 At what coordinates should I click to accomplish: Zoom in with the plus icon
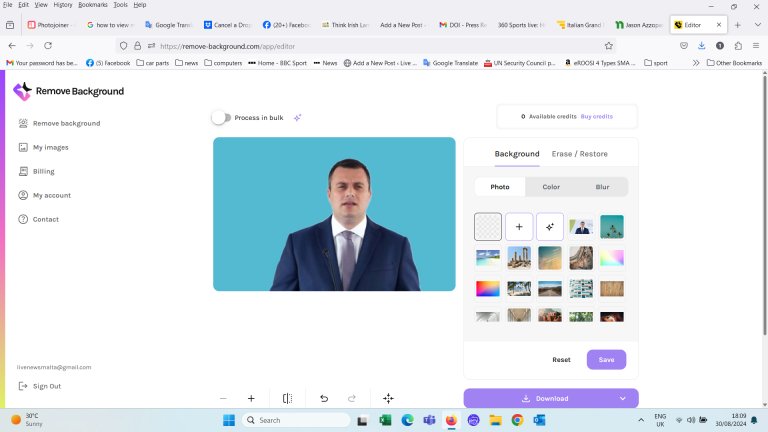251,399
